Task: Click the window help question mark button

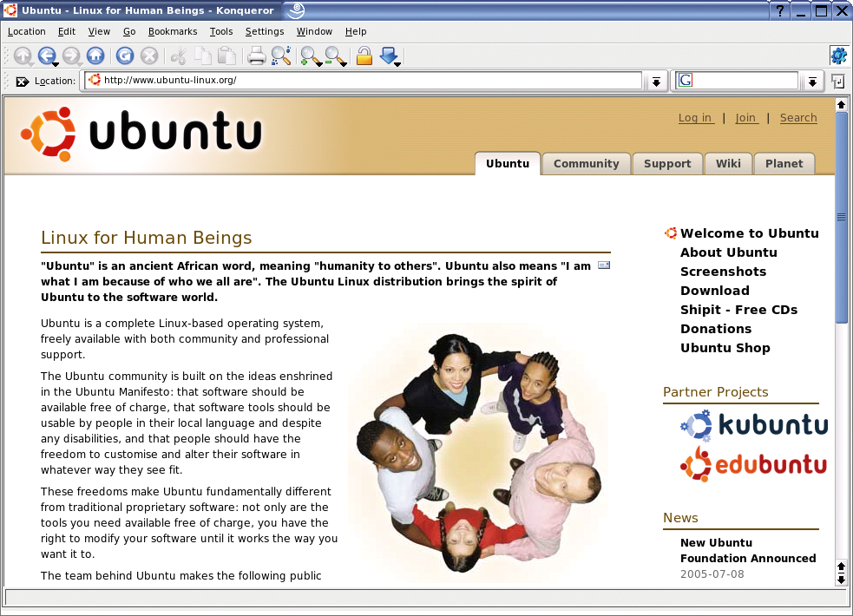Action: click(780, 10)
